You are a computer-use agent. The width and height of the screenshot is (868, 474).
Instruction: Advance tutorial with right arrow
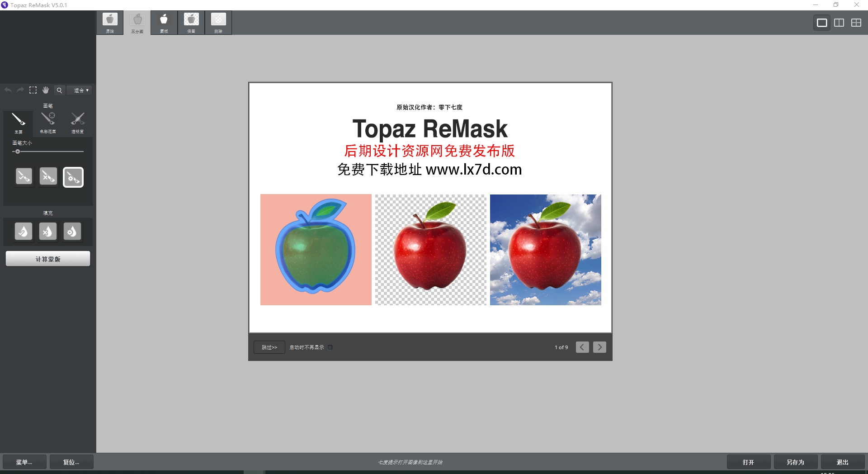599,347
